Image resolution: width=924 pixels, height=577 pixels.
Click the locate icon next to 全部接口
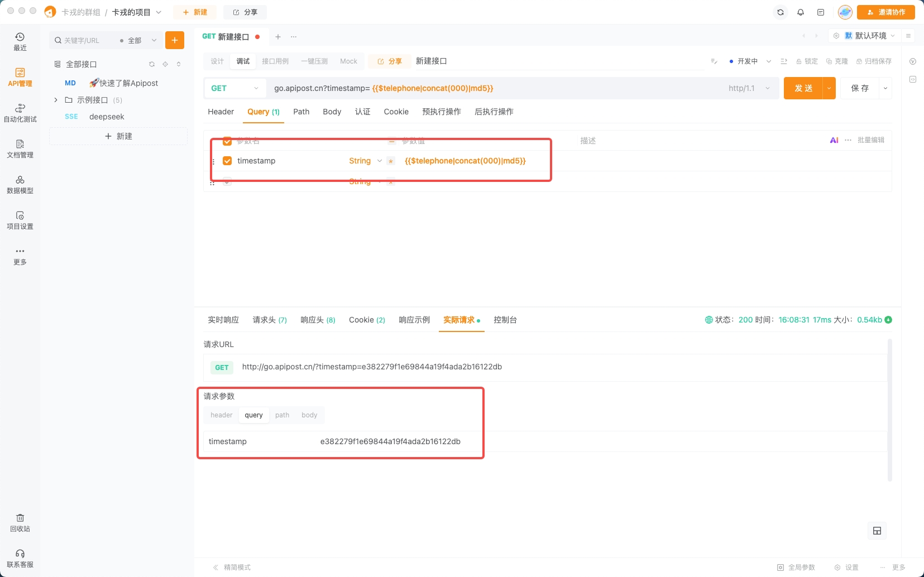[x=165, y=64]
